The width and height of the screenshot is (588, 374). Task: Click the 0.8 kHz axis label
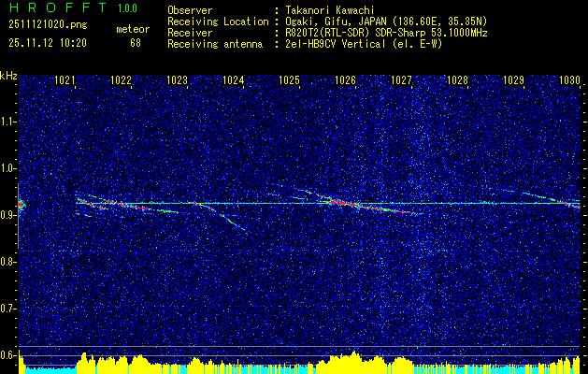[x=7, y=262]
